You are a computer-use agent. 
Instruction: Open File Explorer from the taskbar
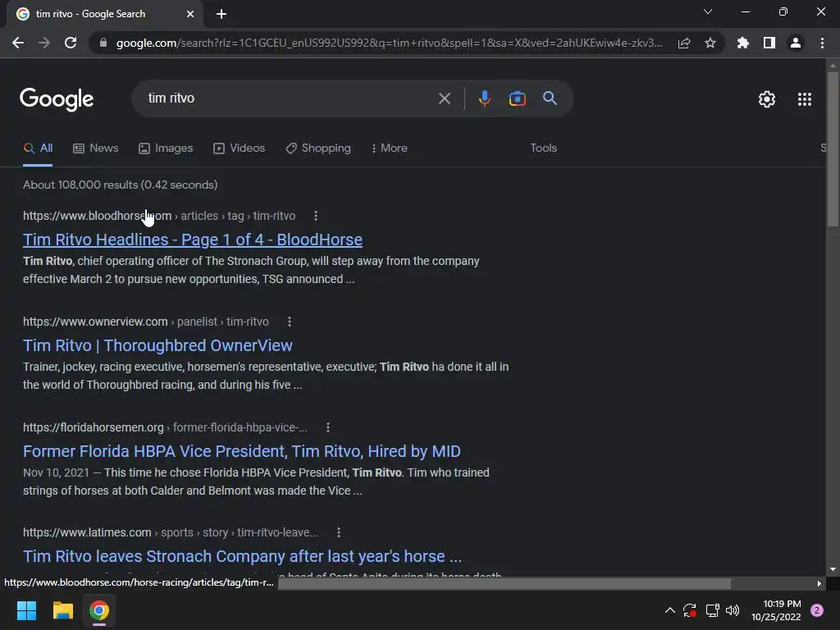[x=62, y=610]
